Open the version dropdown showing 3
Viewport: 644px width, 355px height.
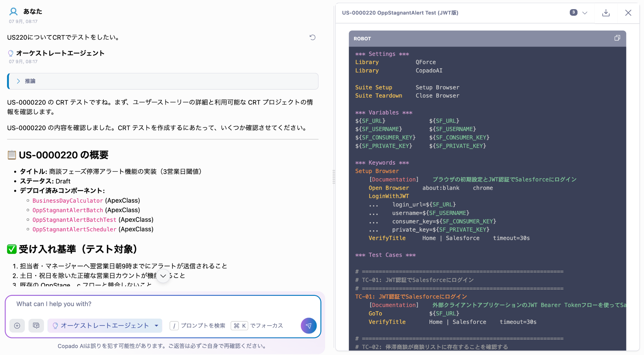pyautogui.click(x=585, y=13)
